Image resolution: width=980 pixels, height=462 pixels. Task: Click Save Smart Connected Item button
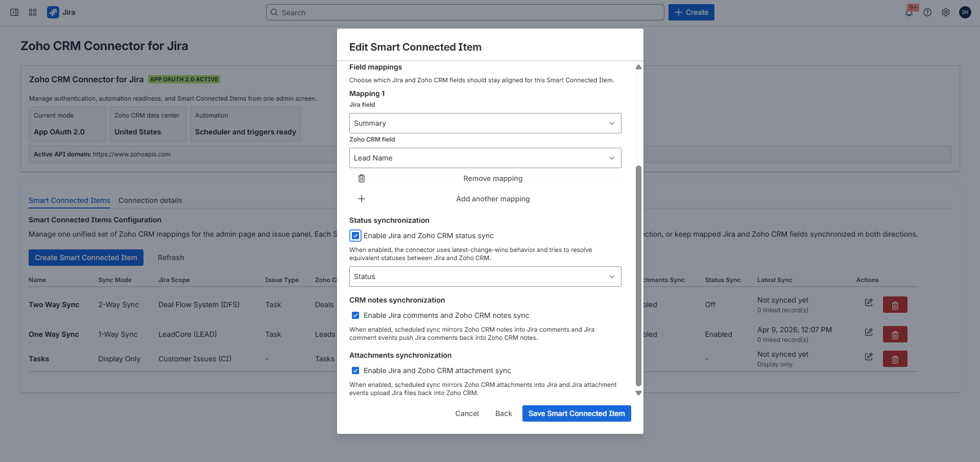577,413
